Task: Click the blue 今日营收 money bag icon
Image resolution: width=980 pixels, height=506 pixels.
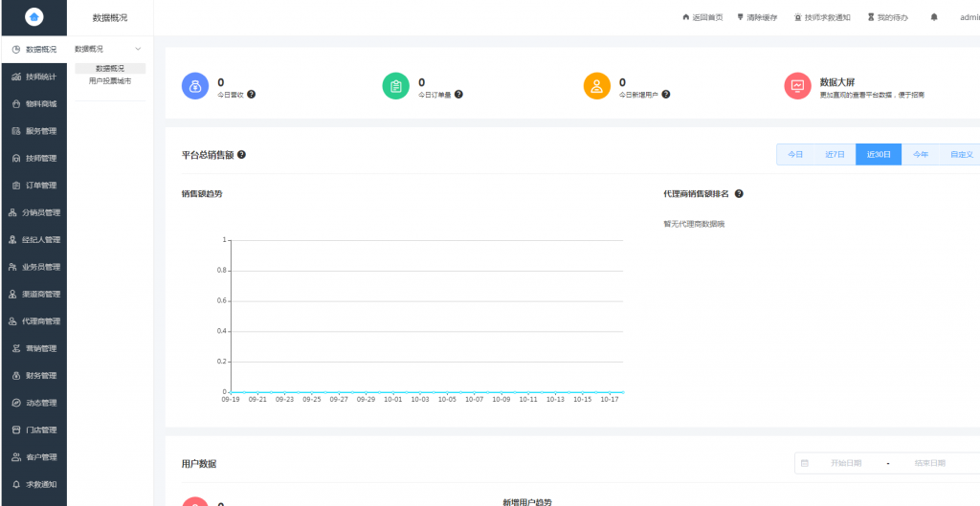Action: 195,86
